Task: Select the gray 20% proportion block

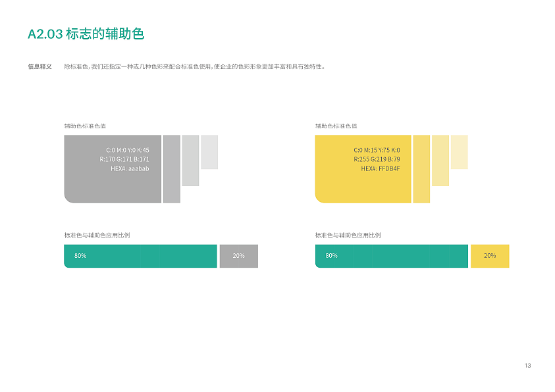Action: pyautogui.click(x=239, y=256)
